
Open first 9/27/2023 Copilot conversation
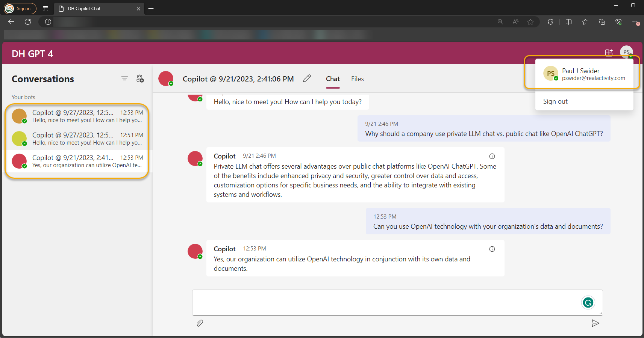(x=77, y=116)
